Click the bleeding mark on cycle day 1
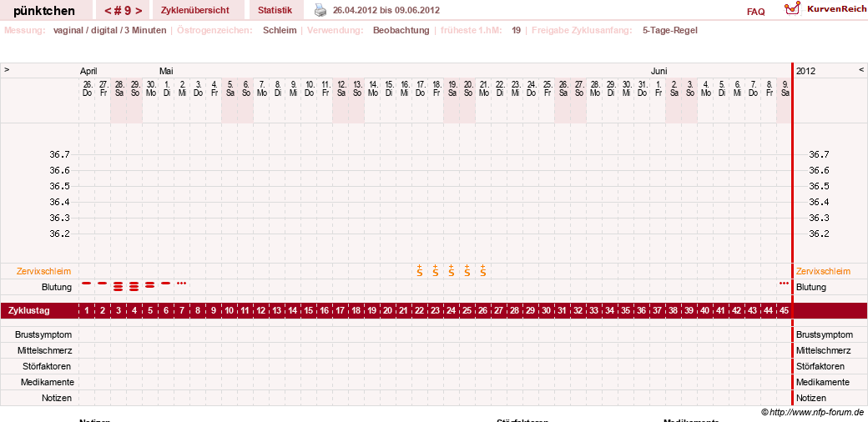The height and width of the screenshot is (422, 868). 86,284
